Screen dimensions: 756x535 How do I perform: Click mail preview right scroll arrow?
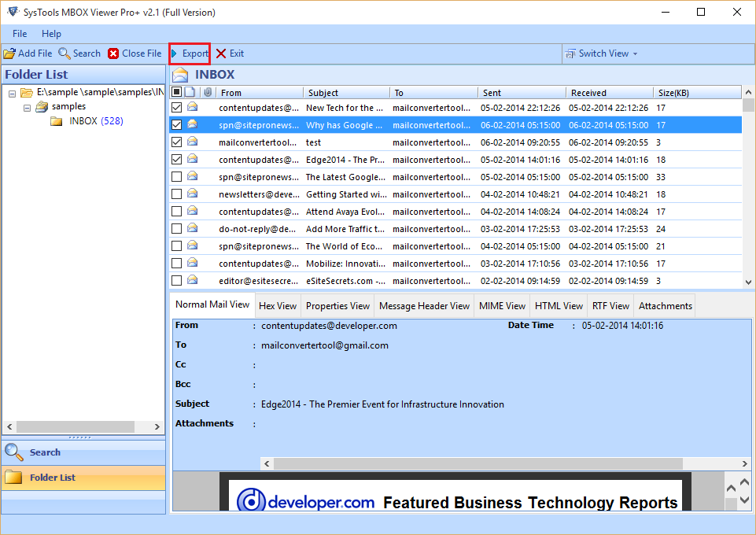click(745, 463)
